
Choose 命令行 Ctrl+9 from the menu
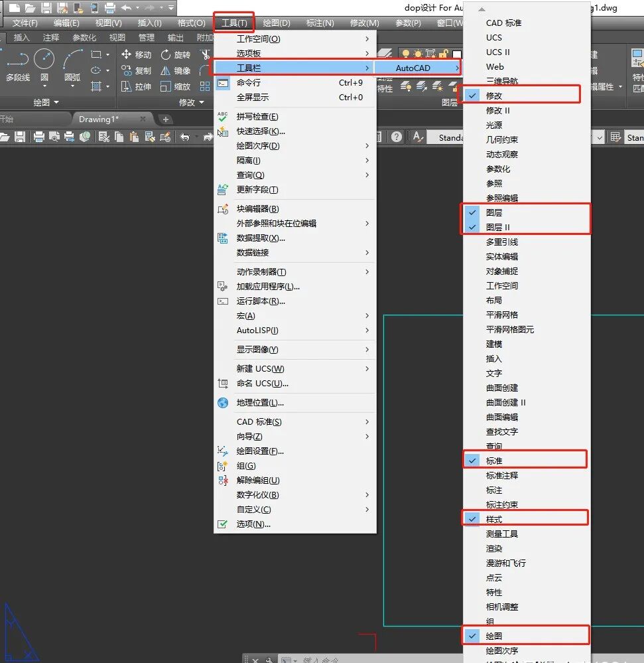click(x=295, y=82)
